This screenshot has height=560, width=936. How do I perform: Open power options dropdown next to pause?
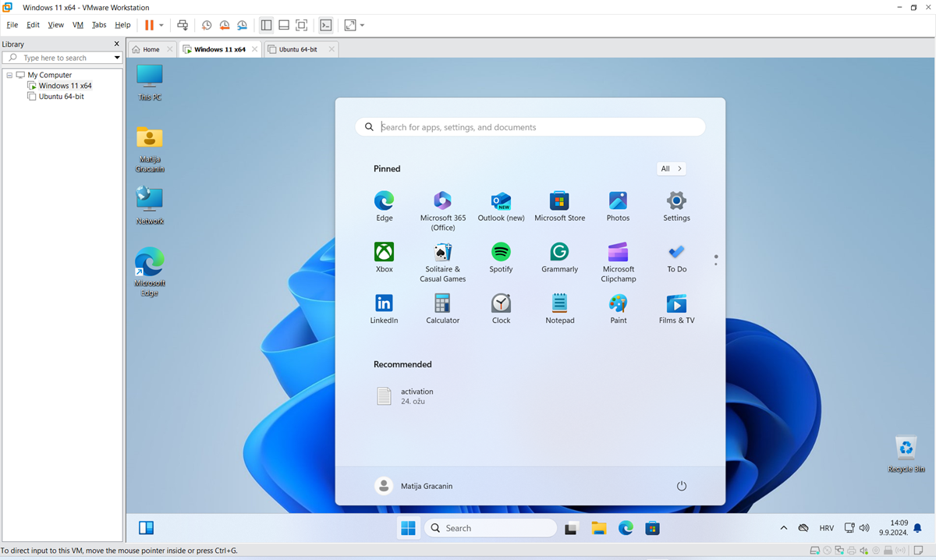coord(161,25)
